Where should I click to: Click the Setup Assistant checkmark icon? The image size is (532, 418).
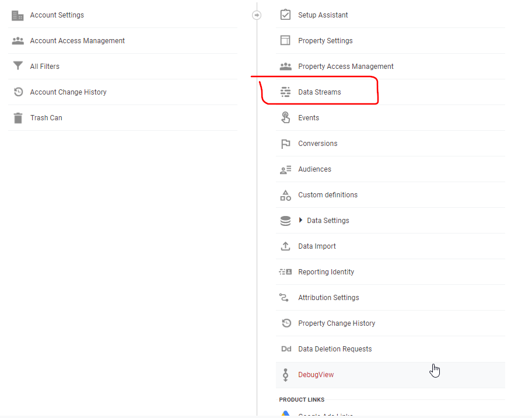[x=285, y=15]
